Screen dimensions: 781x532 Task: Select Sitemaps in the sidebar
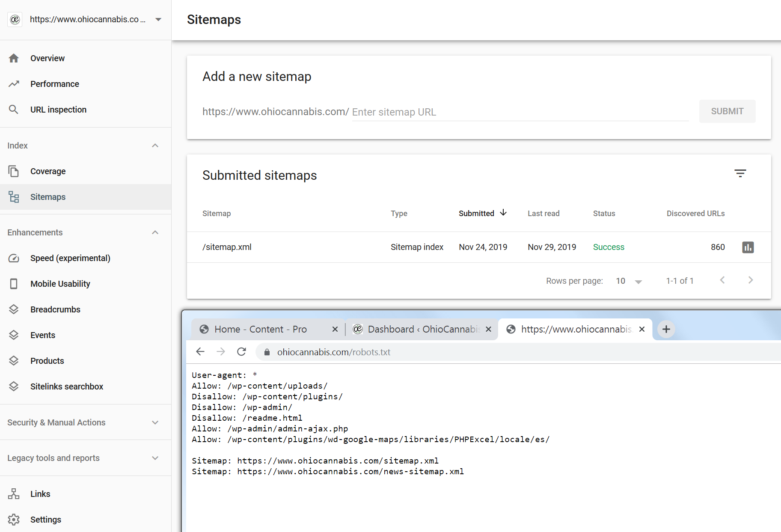coord(86,197)
